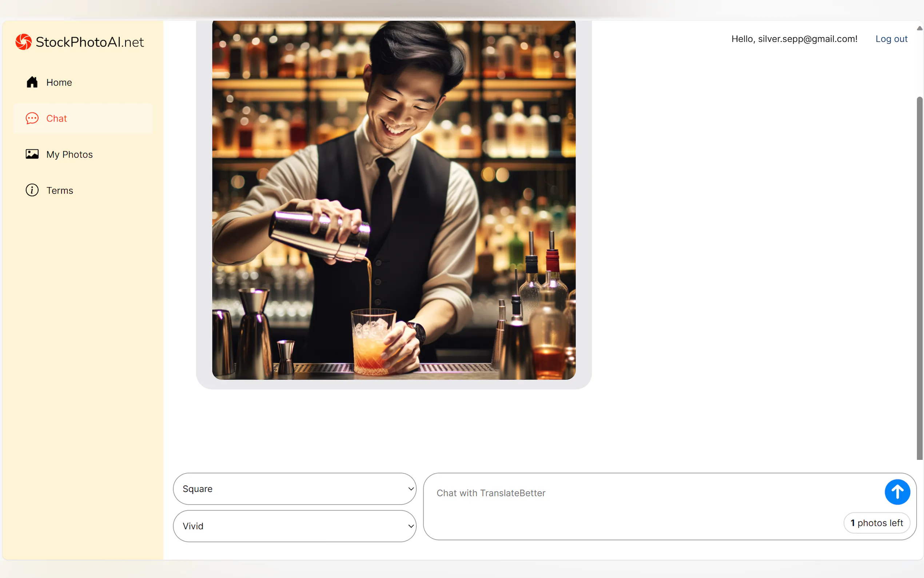This screenshot has height=578, width=924.
Task: Click the vertical scrollbar thumb
Action: (x=919, y=278)
